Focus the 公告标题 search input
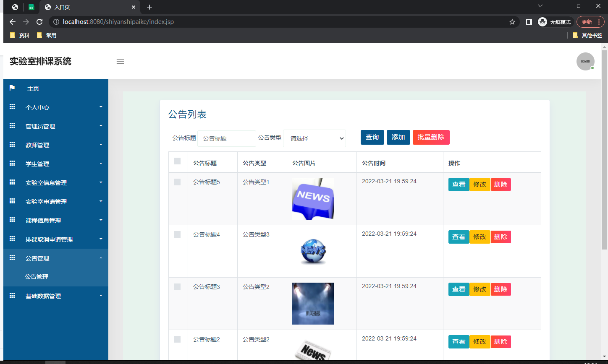Viewport: 608px width, 364px height. 227,138
